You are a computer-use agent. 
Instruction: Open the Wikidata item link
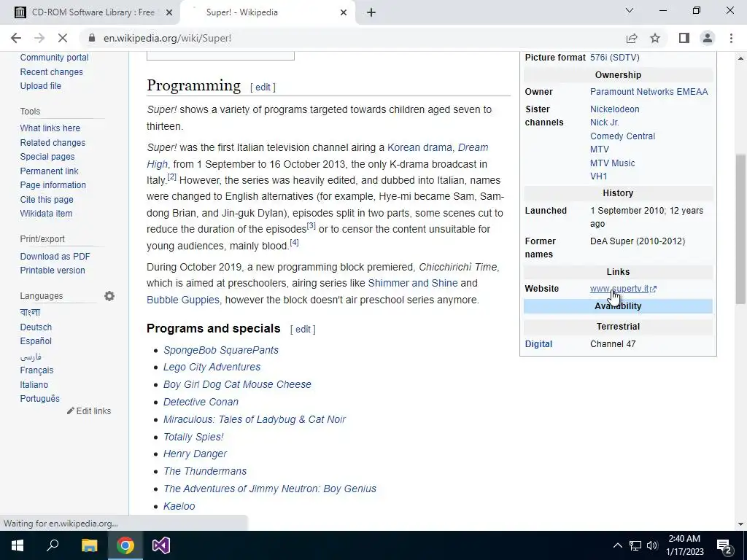pos(46,214)
